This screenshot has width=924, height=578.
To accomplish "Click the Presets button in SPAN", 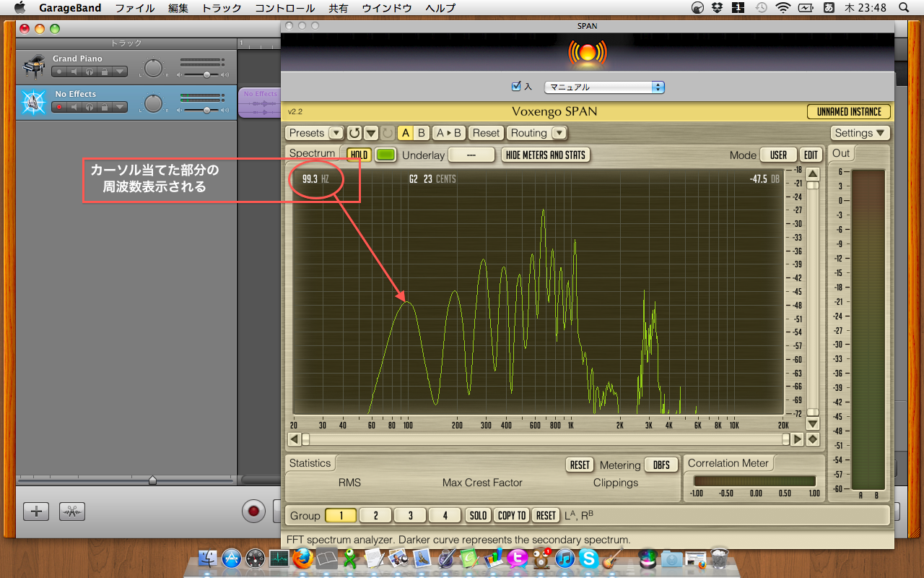I will (307, 133).
